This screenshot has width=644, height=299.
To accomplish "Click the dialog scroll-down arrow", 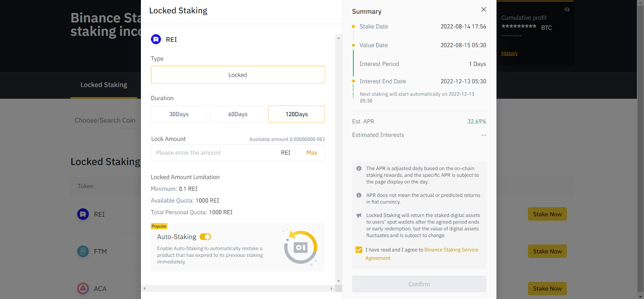I will [x=339, y=281].
